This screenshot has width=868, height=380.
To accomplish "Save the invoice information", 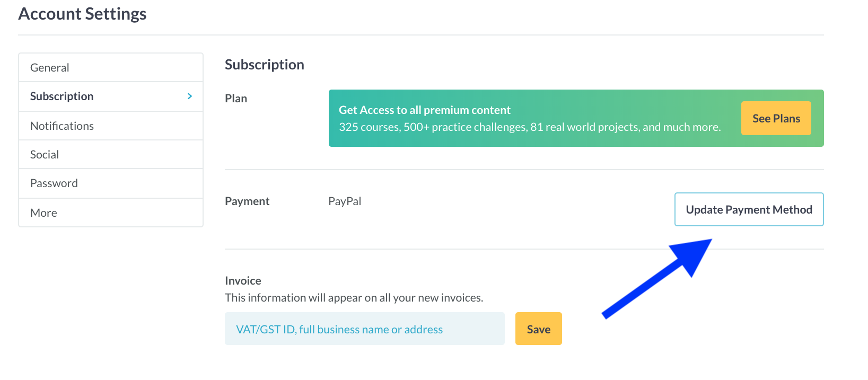I will pos(538,329).
